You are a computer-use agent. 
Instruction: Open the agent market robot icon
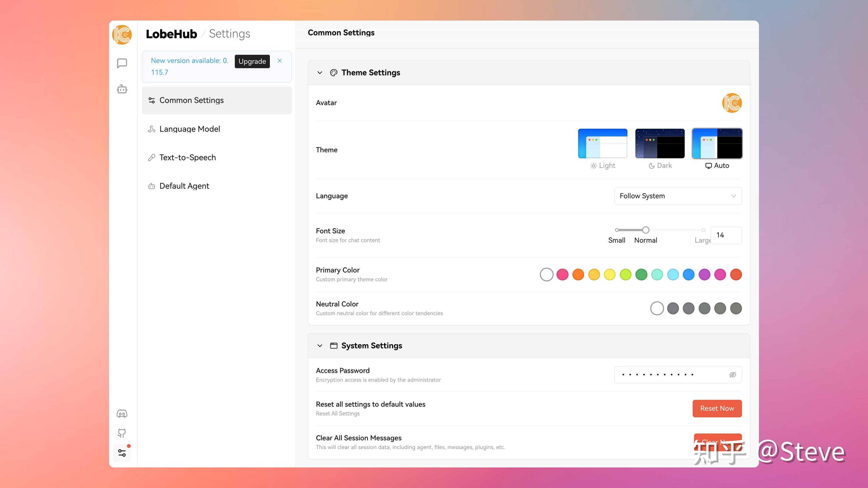tap(122, 89)
